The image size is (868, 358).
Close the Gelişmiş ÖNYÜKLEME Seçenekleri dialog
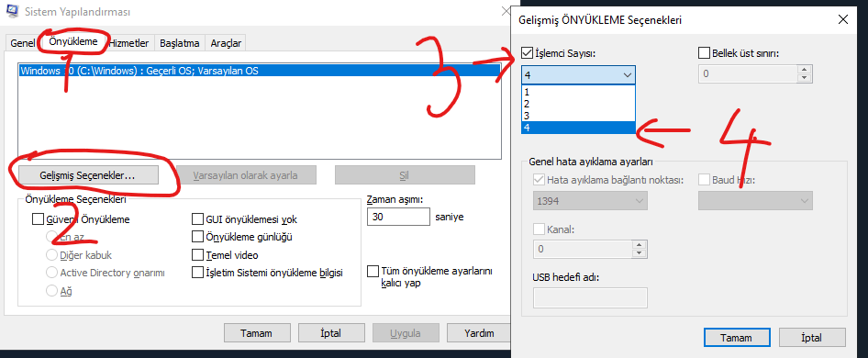[842, 20]
